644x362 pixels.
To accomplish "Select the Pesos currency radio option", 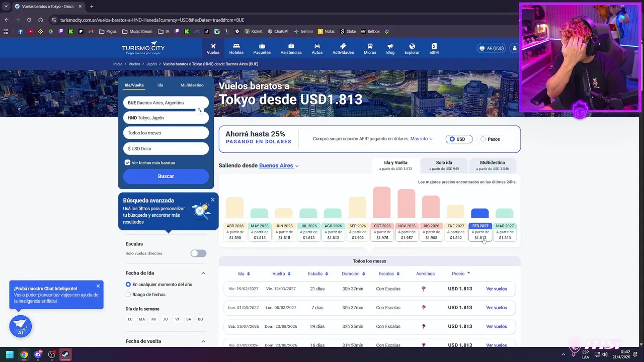I will 490,139.
